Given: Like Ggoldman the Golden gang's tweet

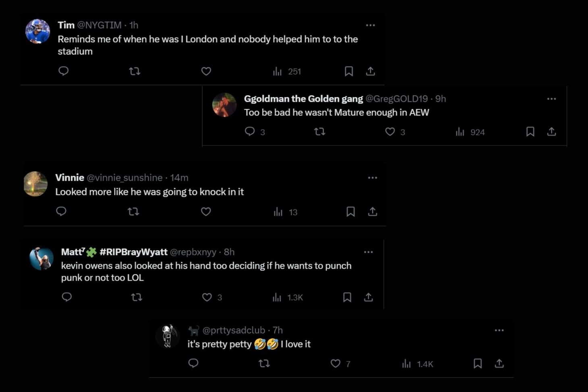Looking at the screenshot, I should 390,132.
